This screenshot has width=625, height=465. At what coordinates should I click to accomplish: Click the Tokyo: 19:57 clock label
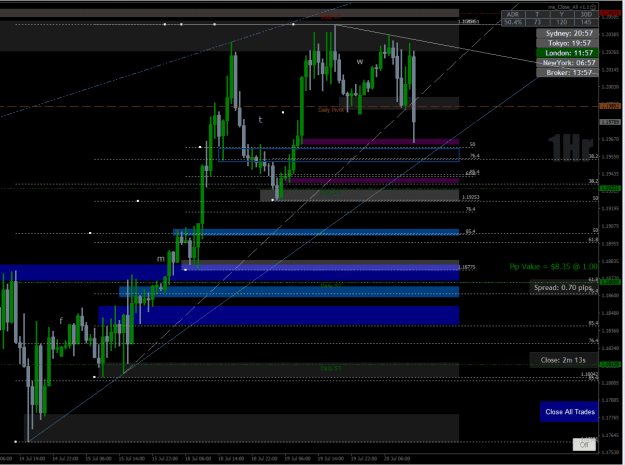coord(568,43)
